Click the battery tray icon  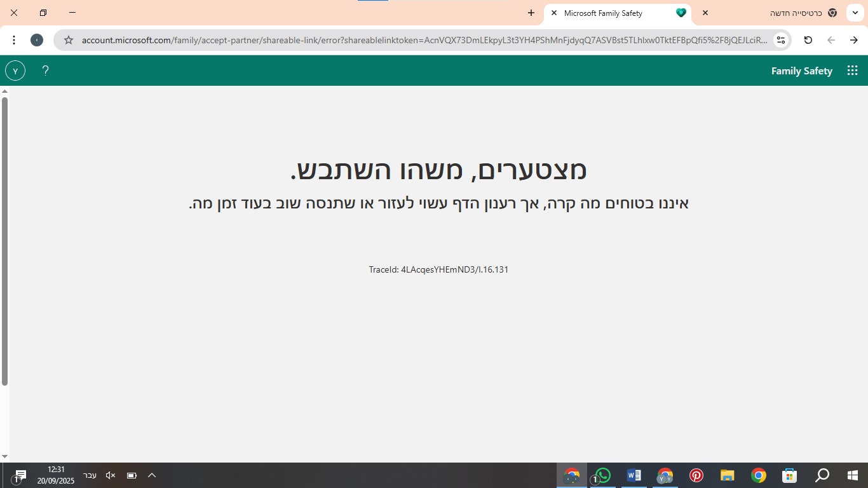[132, 475]
